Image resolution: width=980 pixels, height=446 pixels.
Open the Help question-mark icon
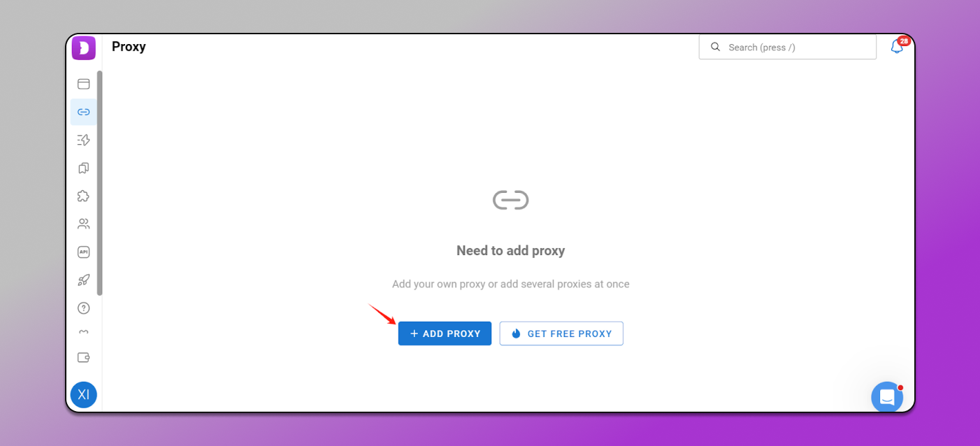(x=83, y=308)
